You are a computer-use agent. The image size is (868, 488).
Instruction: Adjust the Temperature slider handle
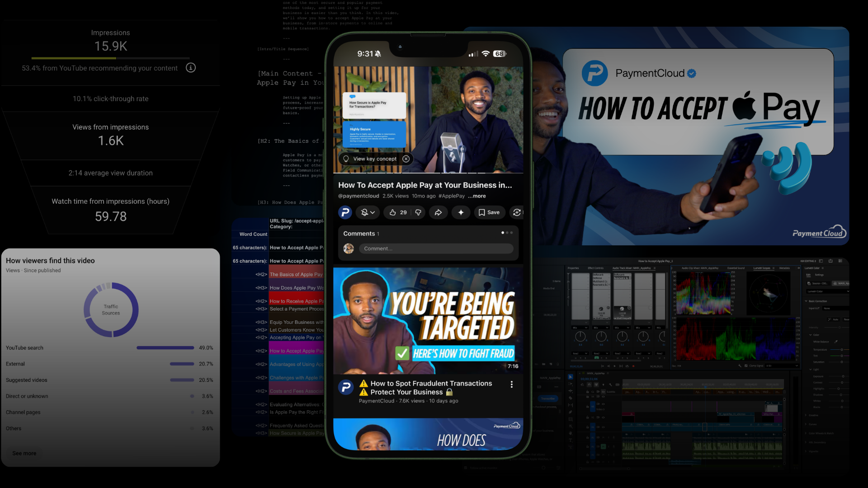pyautogui.click(x=842, y=349)
